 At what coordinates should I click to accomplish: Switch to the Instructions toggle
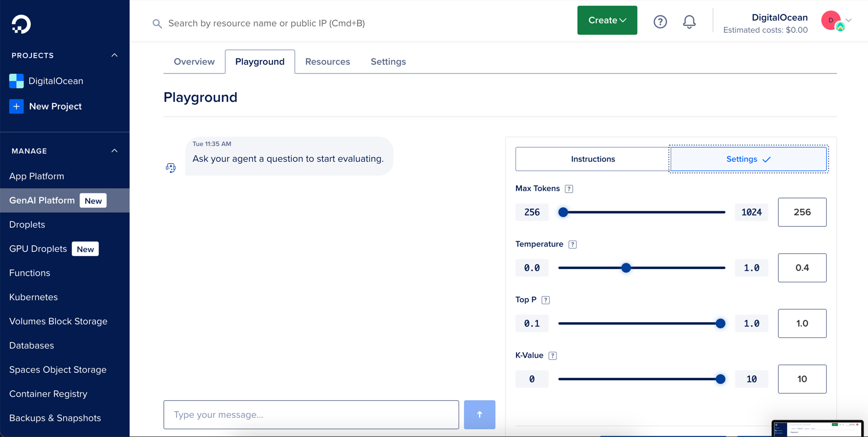[x=592, y=159]
